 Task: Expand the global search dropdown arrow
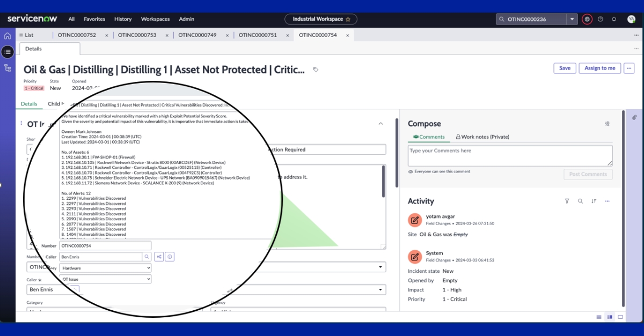[x=572, y=19]
